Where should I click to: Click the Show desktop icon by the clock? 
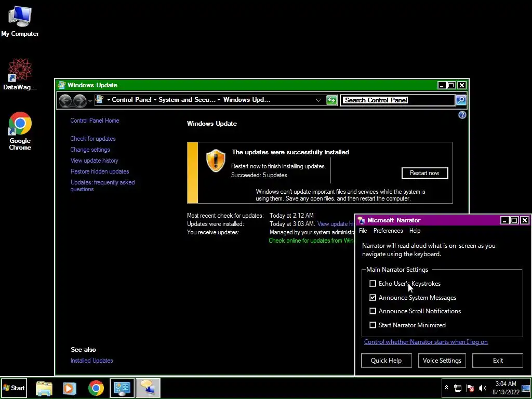(526, 388)
